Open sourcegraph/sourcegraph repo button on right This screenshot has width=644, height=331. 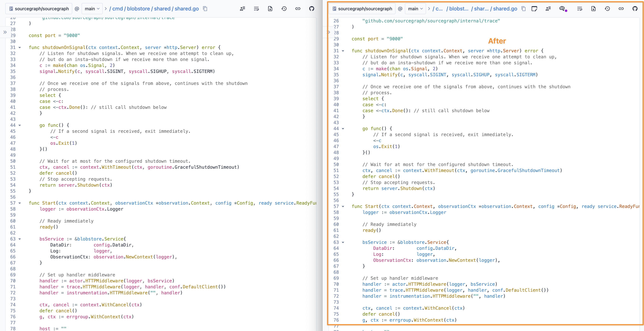coord(362,9)
